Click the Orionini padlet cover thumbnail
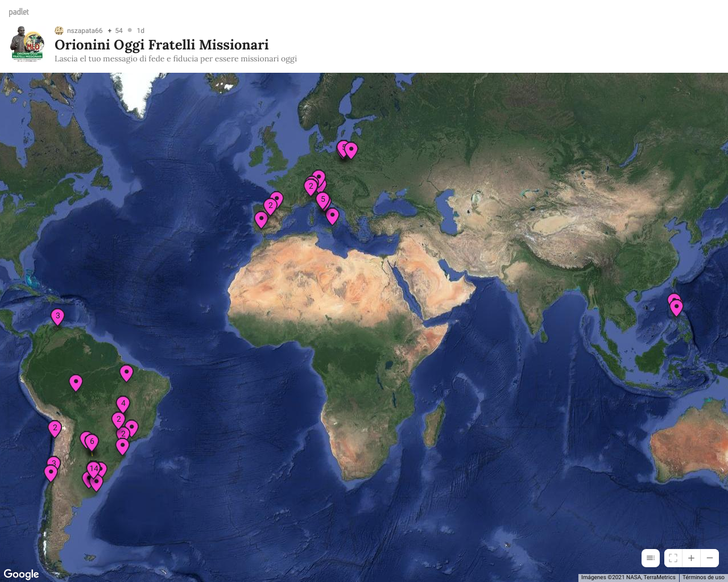The height and width of the screenshot is (582, 728). tap(27, 43)
